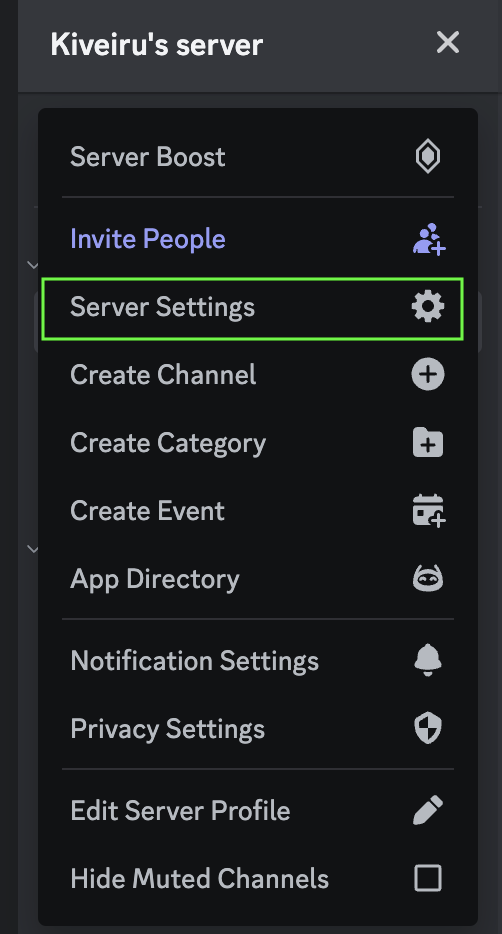The image size is (502, 934).
Task: Click the Create Event calendar icon
Action: [429, 510]
